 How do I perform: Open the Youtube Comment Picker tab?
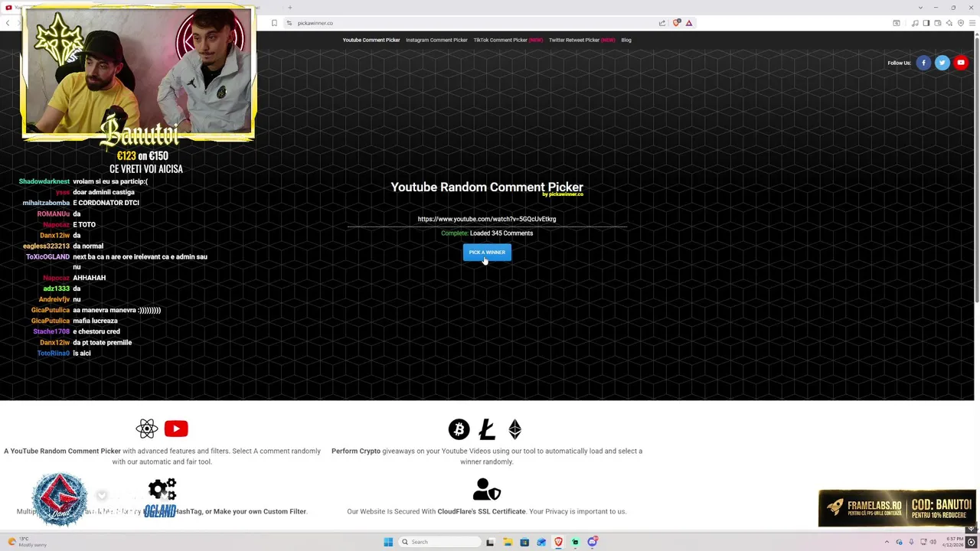point(371,40)
